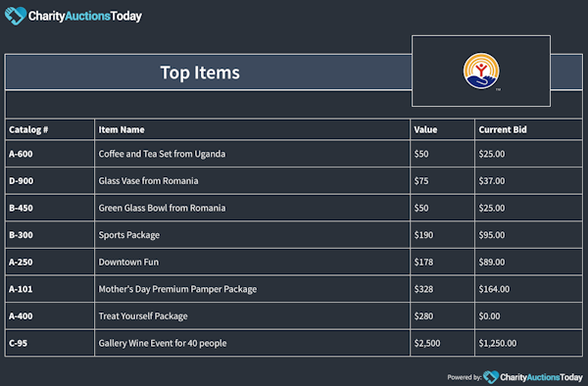Image resolution: width=588 pixels, height=386 pixels.
Task: Open the Coffee and Tea Set from Uganda item
Action: 162,154
